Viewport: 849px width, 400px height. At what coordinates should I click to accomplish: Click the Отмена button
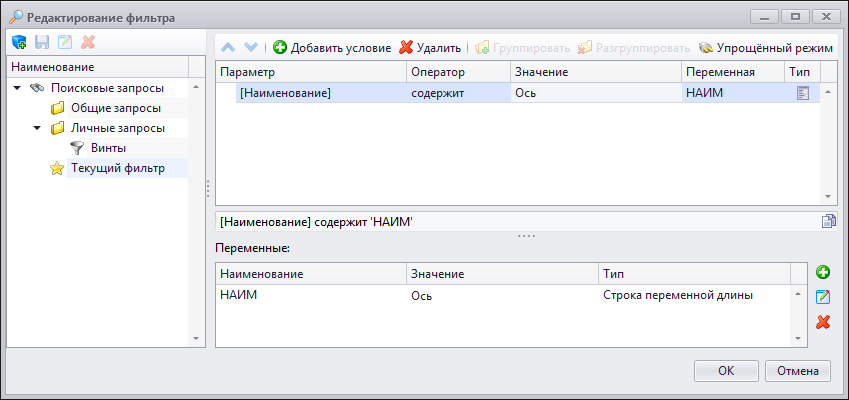[x=798, y=371]
